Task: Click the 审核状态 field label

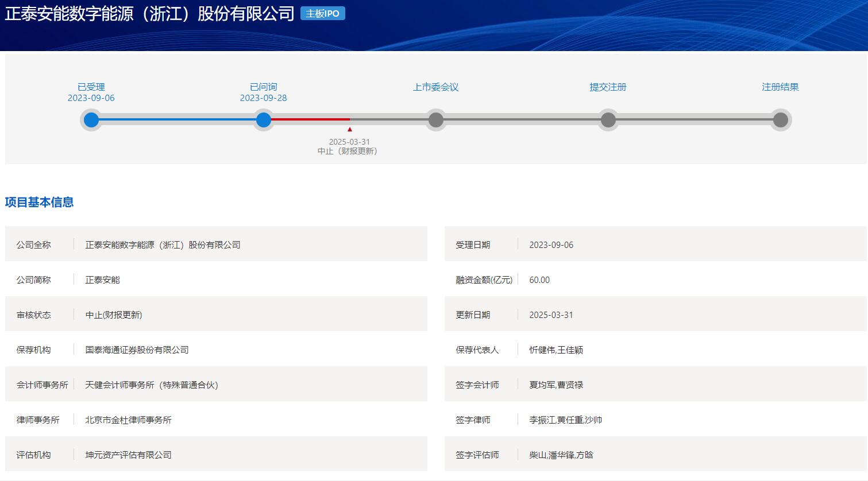Action: [34, 315]
